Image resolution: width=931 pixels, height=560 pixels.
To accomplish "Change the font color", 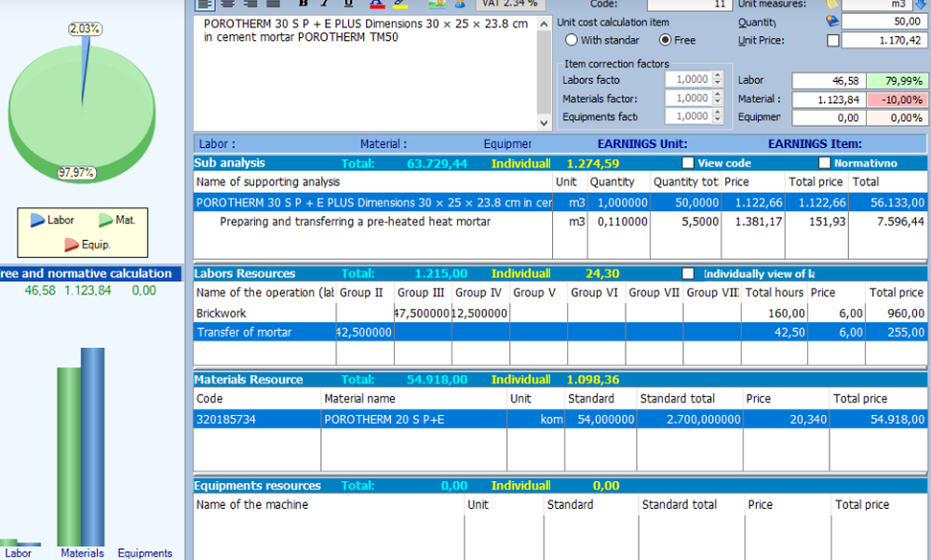I will point(377,4).
